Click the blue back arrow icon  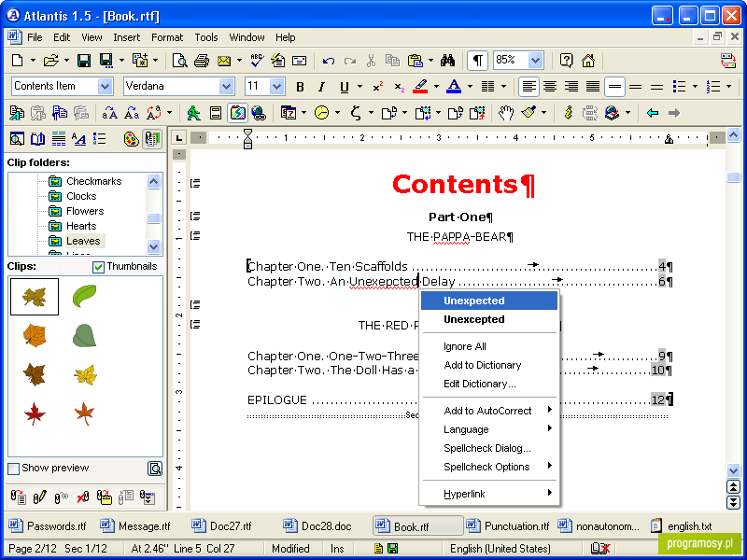tap(652, 113)
